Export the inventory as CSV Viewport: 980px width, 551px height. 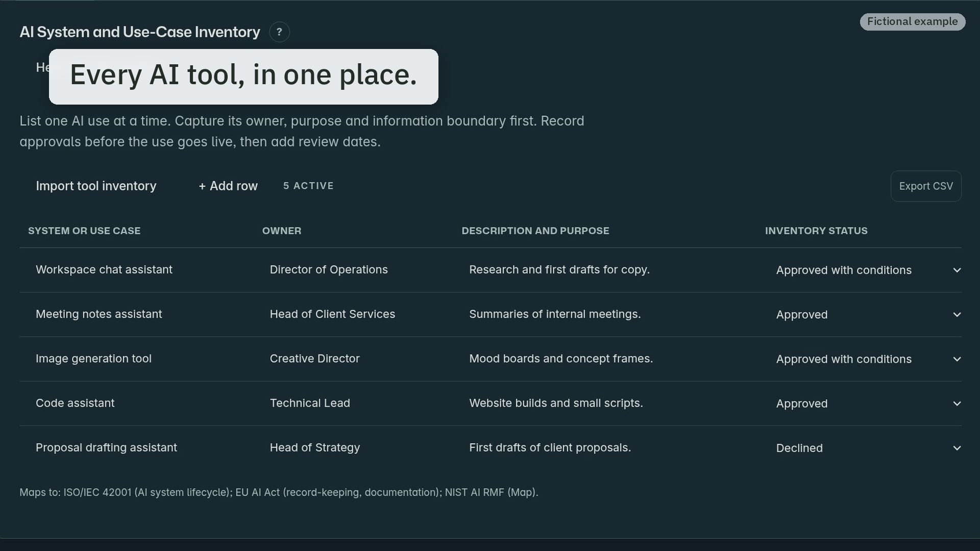926,186
